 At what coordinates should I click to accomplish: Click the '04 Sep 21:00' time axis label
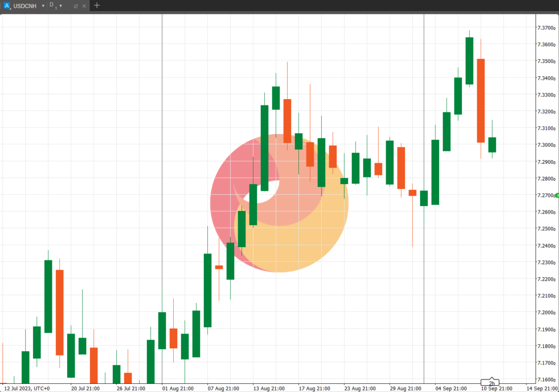pyautogui.click(x=451, y=388)
